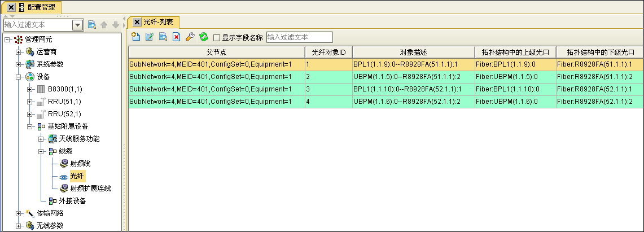
Task: Click the tree search icon beside filter box
Action: [92, 25]
